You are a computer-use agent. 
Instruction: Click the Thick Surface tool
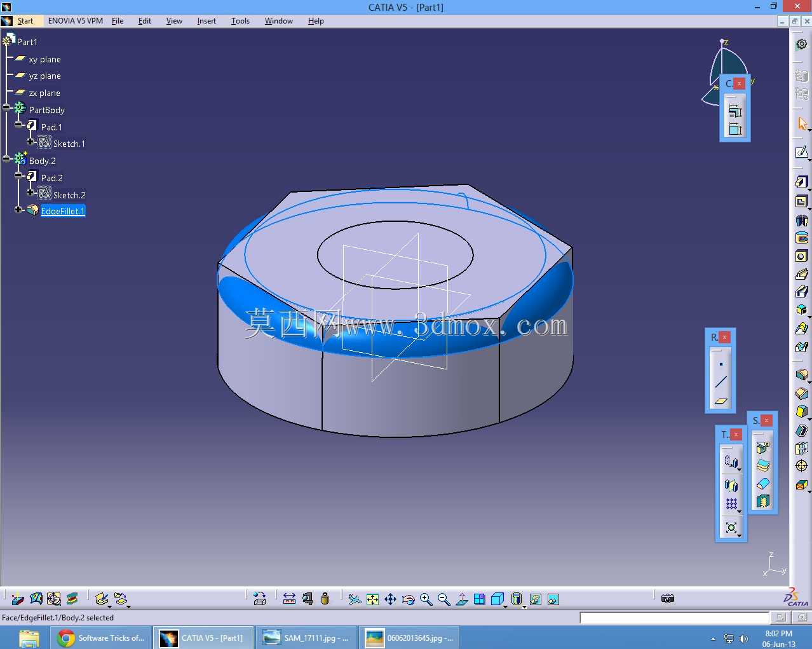[x=762, y=465]
